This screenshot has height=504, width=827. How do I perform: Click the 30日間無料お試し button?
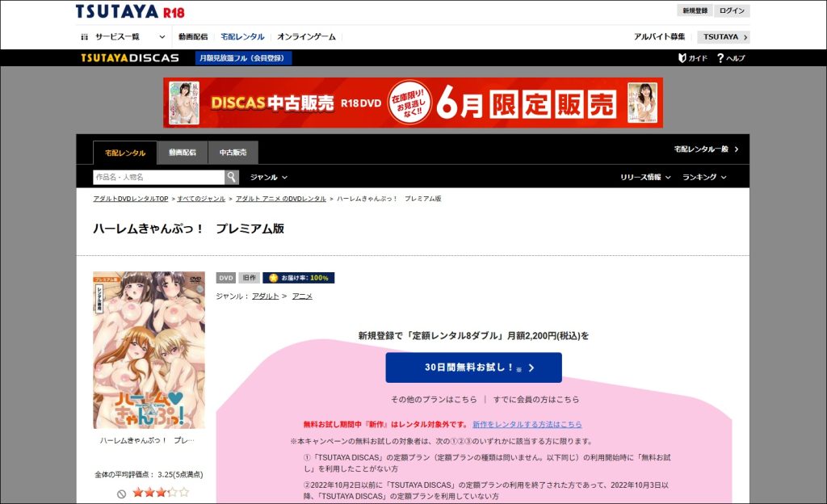point(473,367)
